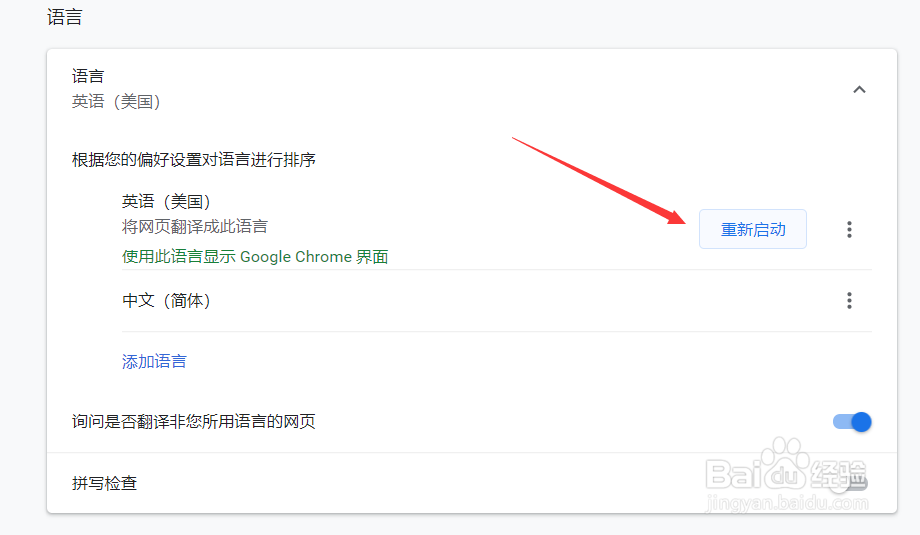Screen dimensions: 920x535
Task: Open more options menu for 中文（简体）
Action: point(849,300)
